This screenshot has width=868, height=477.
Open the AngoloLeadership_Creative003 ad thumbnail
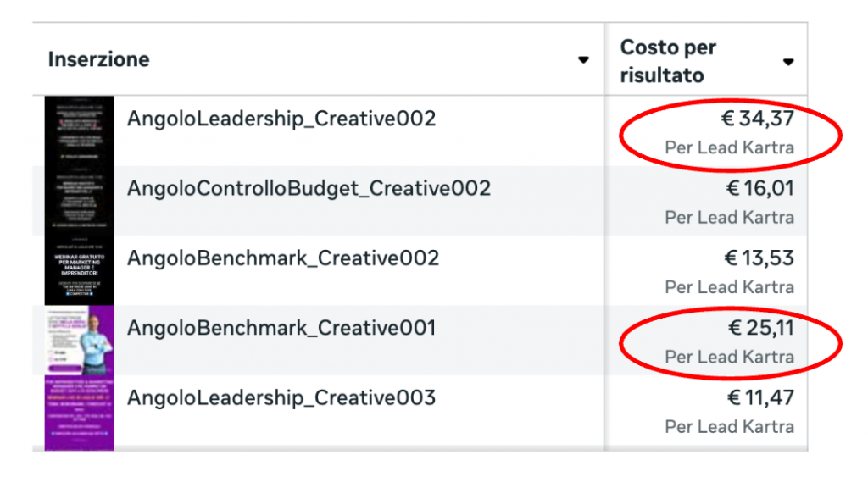[79, 411]
